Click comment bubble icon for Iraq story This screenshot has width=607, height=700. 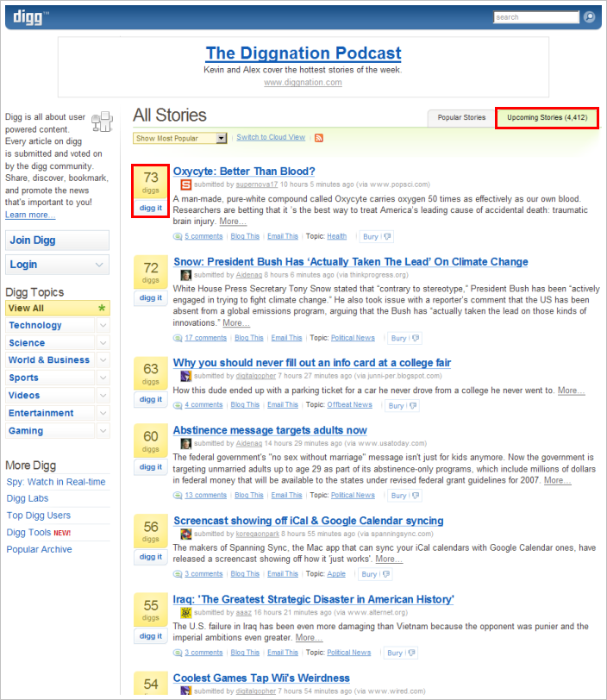point(178,653)
